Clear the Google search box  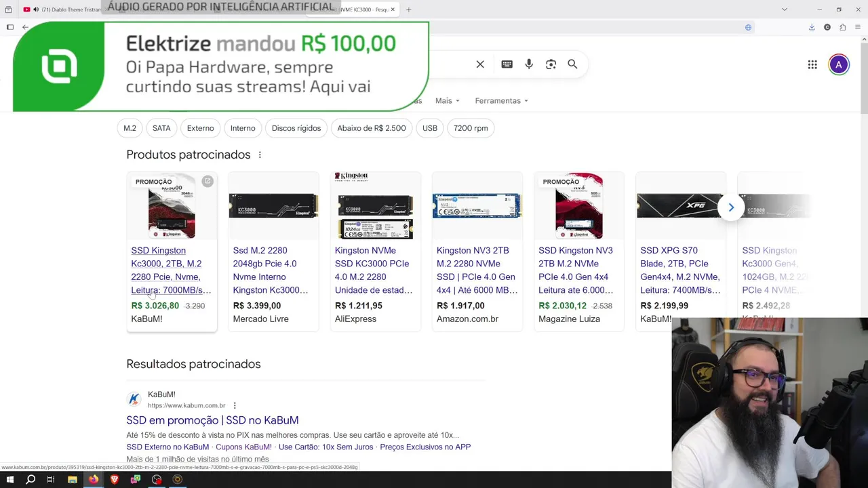point(480,64)
